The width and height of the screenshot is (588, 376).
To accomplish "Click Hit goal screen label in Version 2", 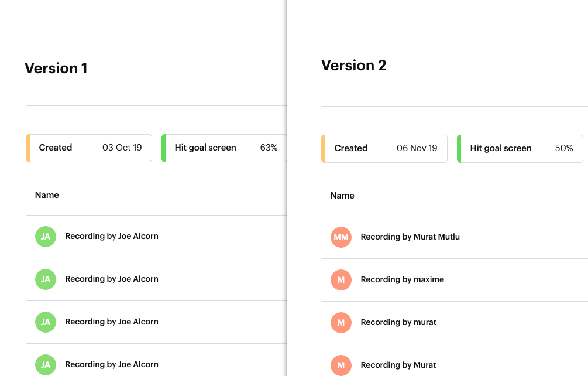I will click(x=501, y=148).
